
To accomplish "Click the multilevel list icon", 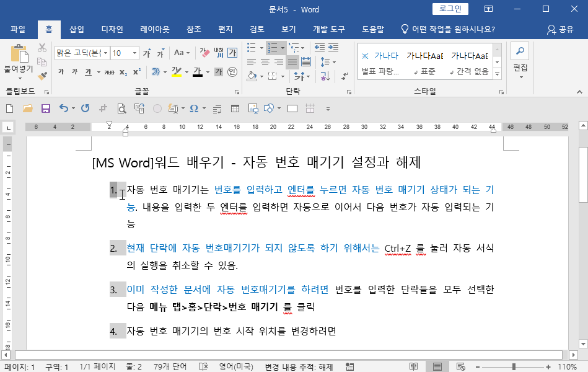I will pos(294,48).
